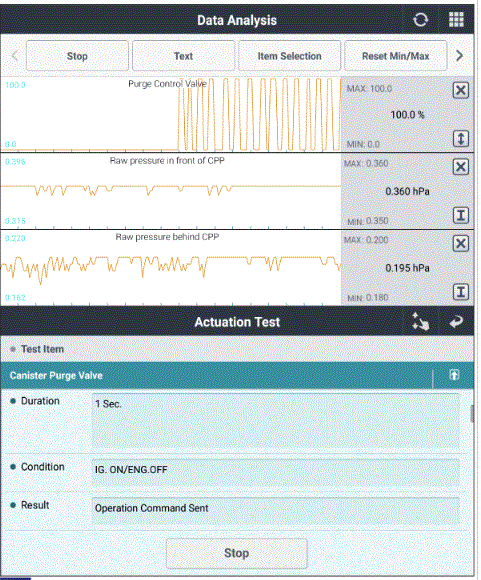This screenshot has width=481, height=580.
Task: Remove the Purge Control Valve graph
Action: (x=461, y=90)
